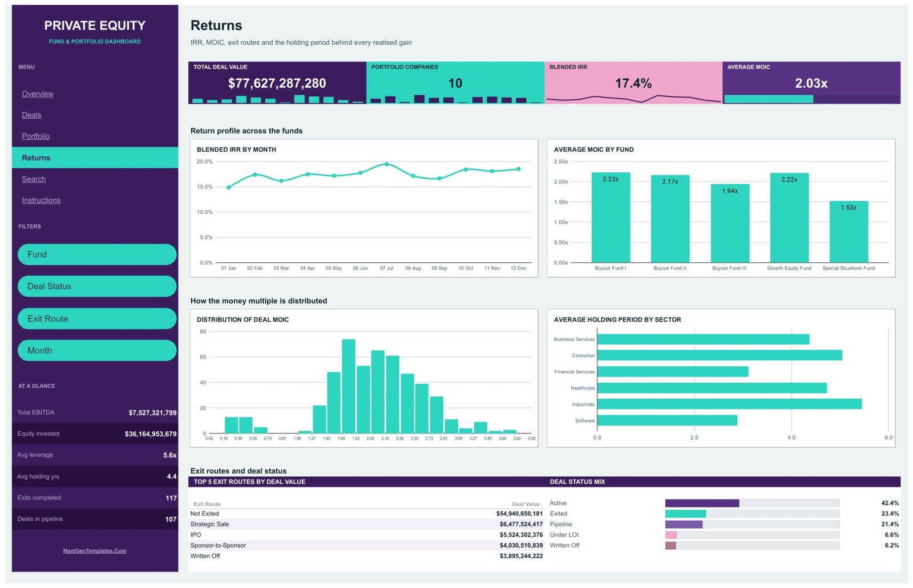Select the Sponsor-to-Sponsor row
Image resolution: width=913 pixels, height=588 pixels.
pos(366,545)
